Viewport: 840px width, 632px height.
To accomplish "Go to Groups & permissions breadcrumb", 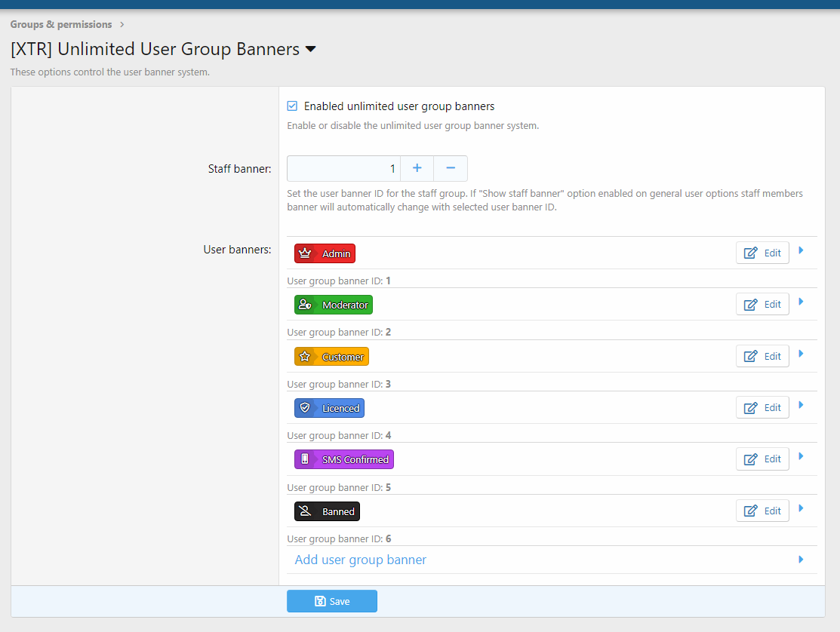I will coord(61,25).
